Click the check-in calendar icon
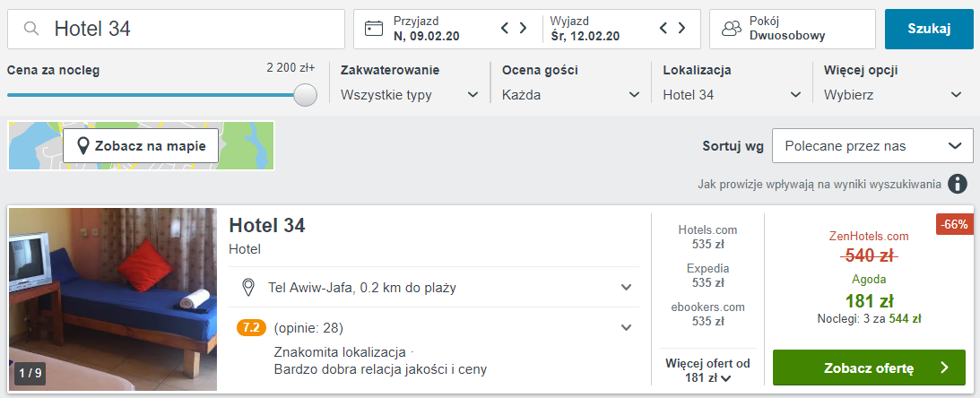 374,29
